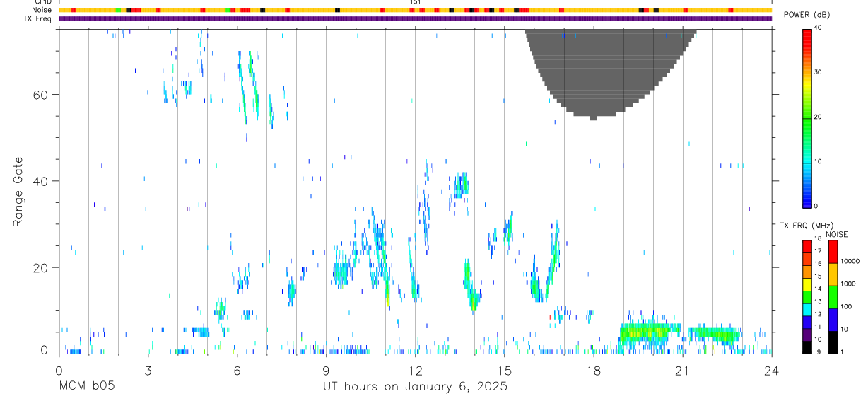Click the '16' label on TX FRQ scale
Viewport: 868px width, 401px height.
point(818,264)
